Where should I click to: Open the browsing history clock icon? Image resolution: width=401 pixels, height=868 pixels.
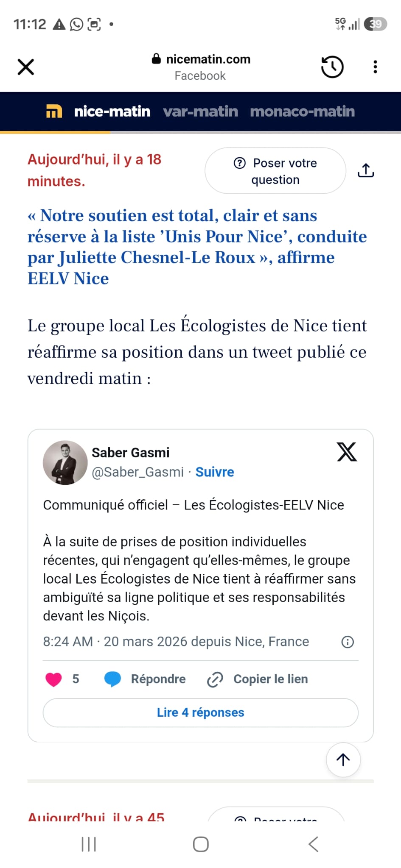332,67
